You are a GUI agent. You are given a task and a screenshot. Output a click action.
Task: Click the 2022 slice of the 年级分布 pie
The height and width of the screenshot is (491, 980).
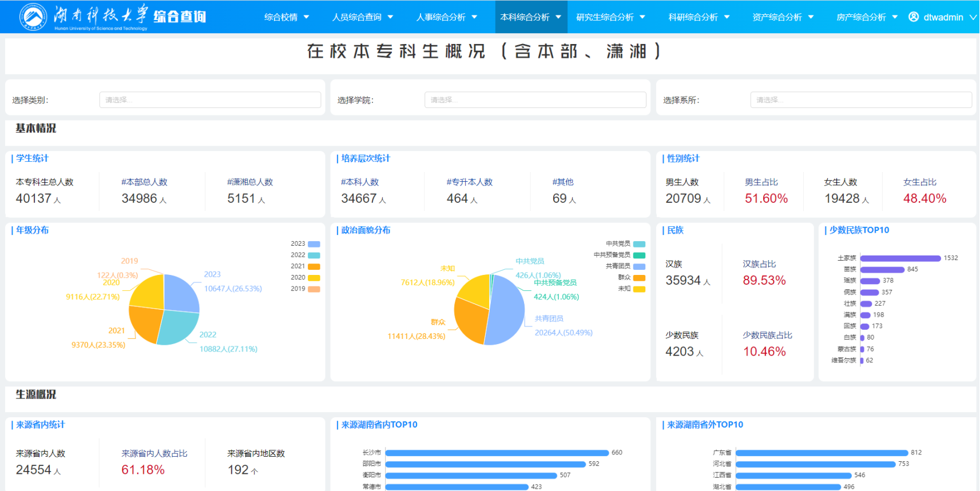click(176, 328)
